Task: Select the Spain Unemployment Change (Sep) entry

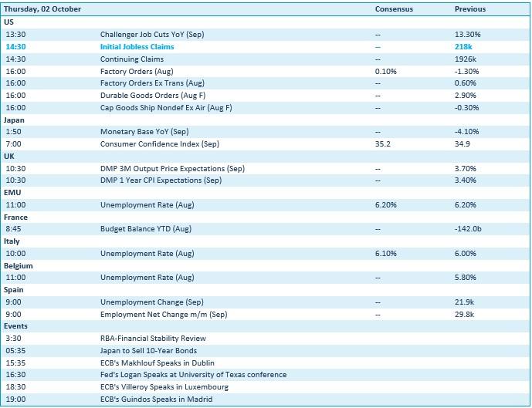Action: (x=151, y=302)
